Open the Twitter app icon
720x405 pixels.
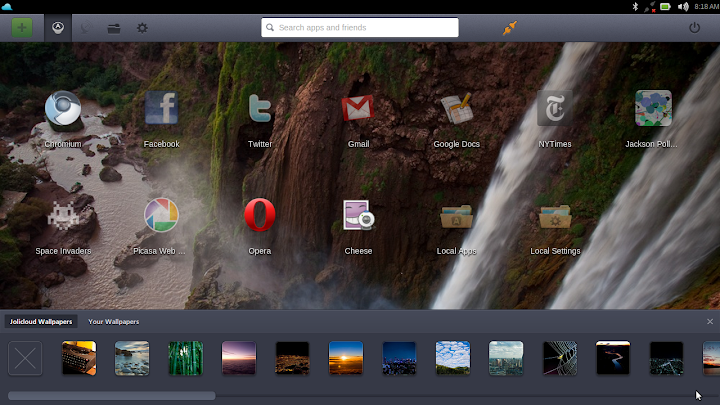pyautogui.click(x=260, y=110)
